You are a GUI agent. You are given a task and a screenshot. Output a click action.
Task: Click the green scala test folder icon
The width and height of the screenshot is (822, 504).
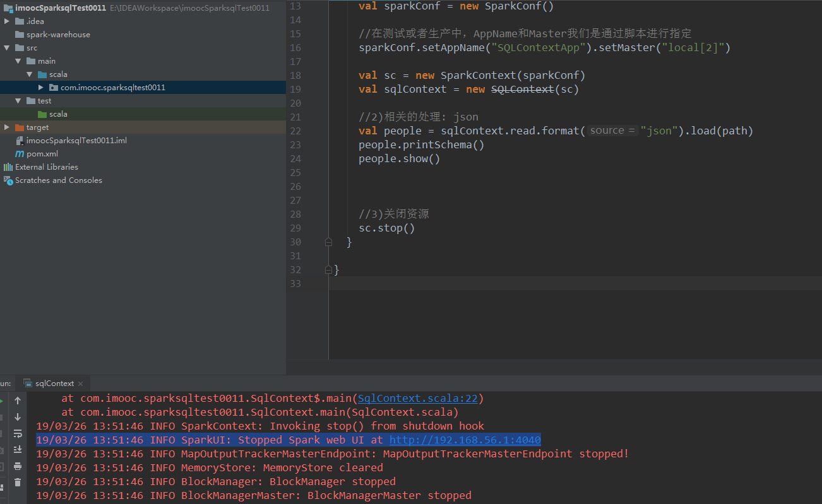coord(42,114)
